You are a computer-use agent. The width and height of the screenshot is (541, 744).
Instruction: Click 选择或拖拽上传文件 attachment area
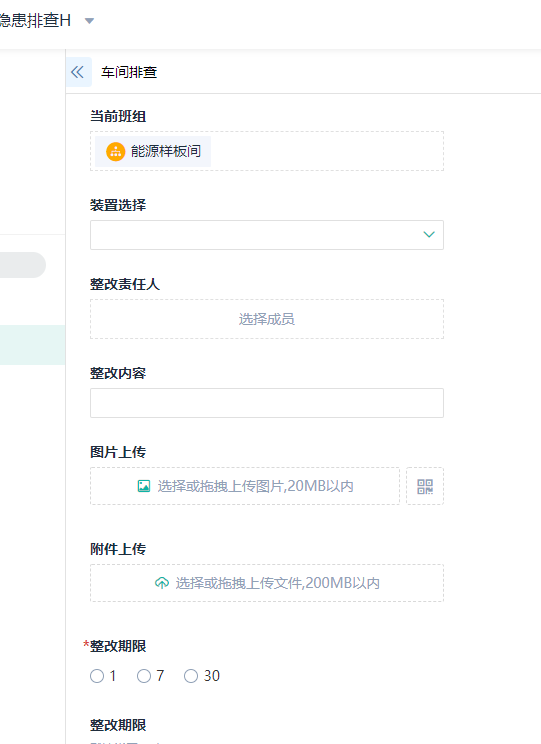point(267,583)
